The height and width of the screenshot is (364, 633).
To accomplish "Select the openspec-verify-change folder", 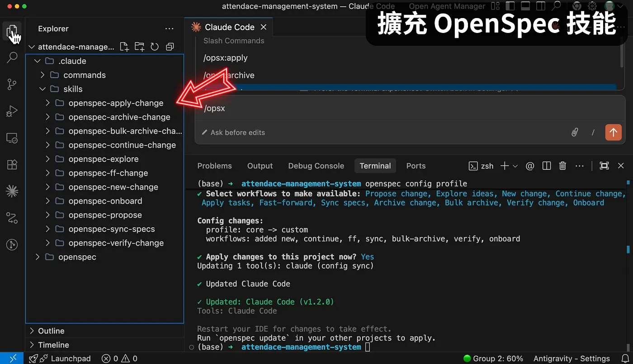I will pyautogui.click(x=104, y=243).
